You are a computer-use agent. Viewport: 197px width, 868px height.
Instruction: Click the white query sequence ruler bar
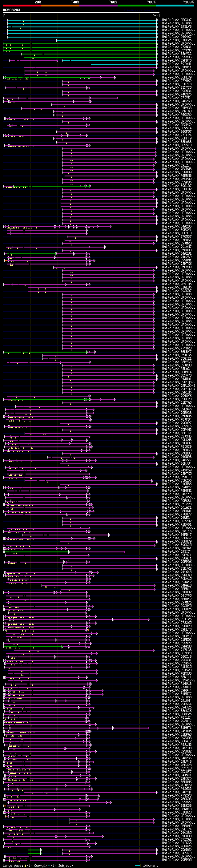[81, 13]
